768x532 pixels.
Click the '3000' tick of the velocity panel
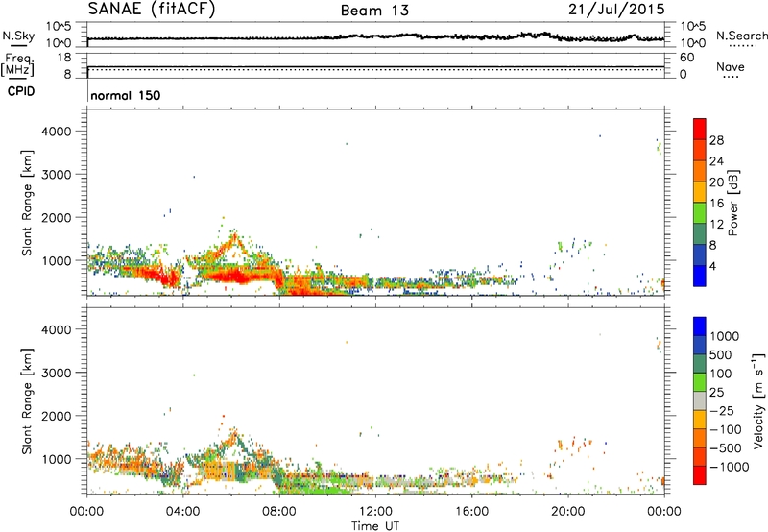tap(57, 373)
